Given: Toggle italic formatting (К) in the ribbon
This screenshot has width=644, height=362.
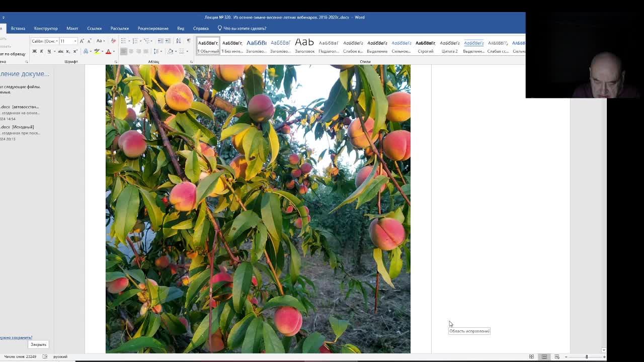Looking at the screenshot, I should click(41, 51).
